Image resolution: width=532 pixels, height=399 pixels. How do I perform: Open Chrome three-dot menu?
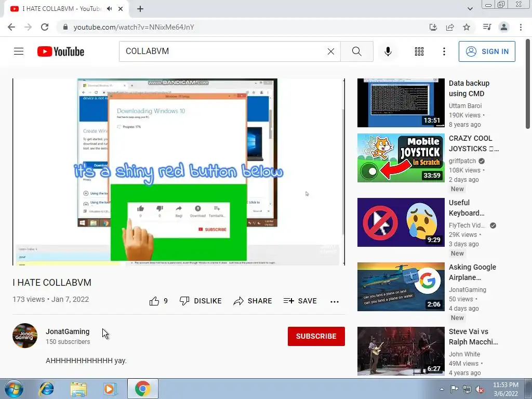pos(521,27)
